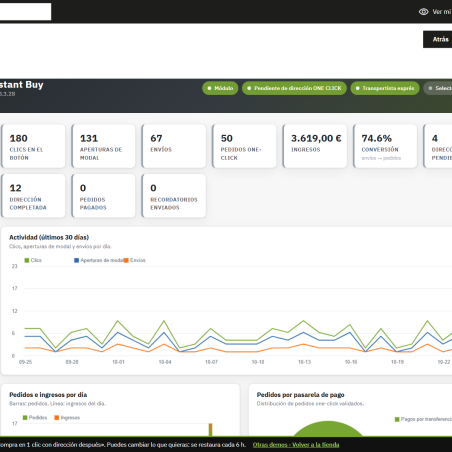
Task: Click the eye icon in top bar
Action: coord(423,12)
